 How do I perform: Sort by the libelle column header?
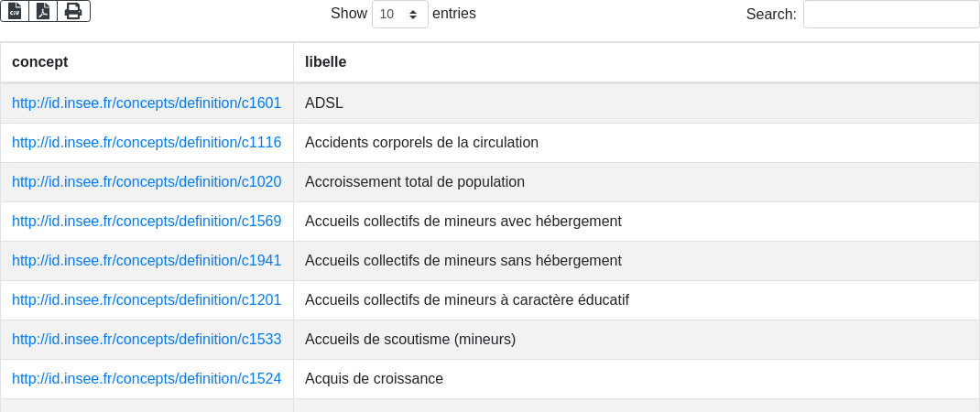pyautogui.click(x=637, y=62)
